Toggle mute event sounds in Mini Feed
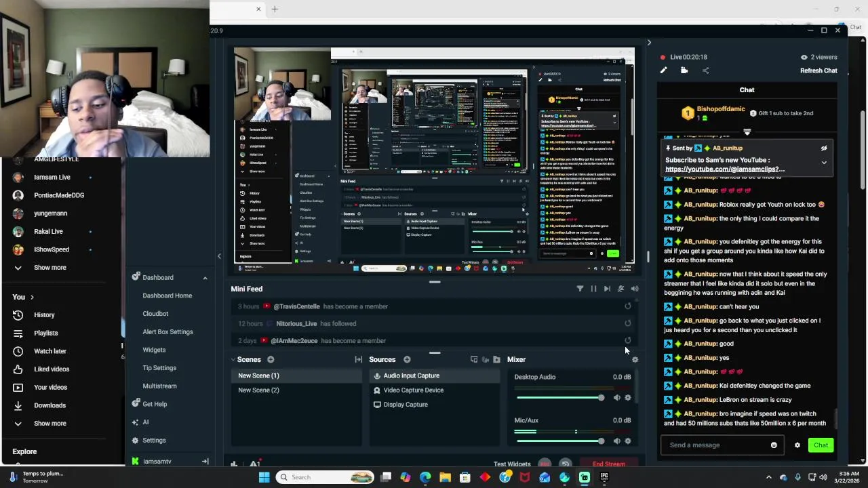This screenshot has width=868, height=488. click(x=620, y=289)
